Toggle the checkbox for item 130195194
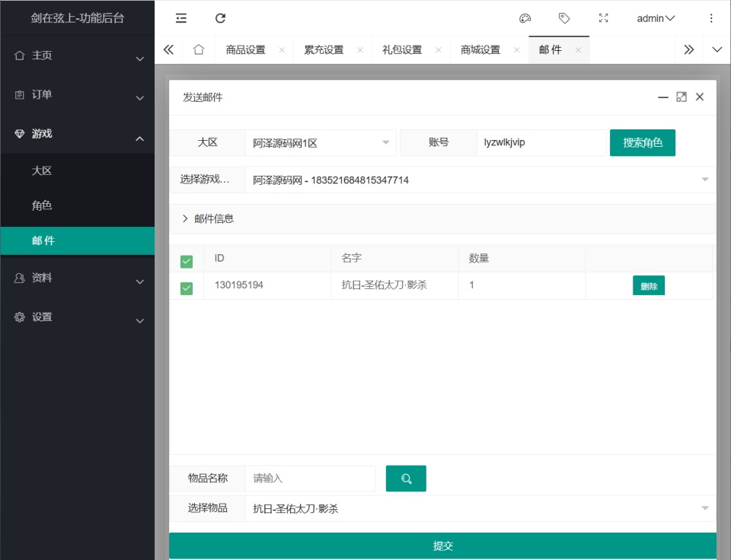The height and width of the screenshot is (560, 731). (187, 285)
